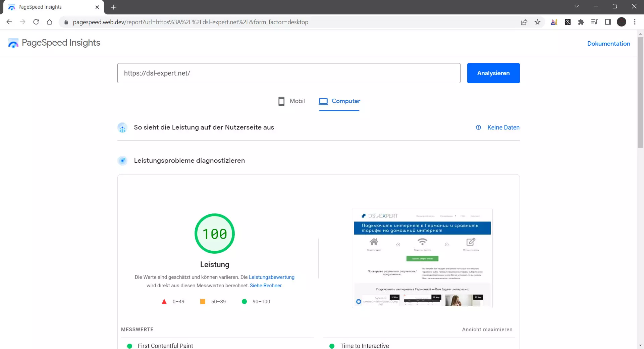The image size is (644, 349).
Task: Click the Time to Interactive metric
Action: [x=365, y=346]
